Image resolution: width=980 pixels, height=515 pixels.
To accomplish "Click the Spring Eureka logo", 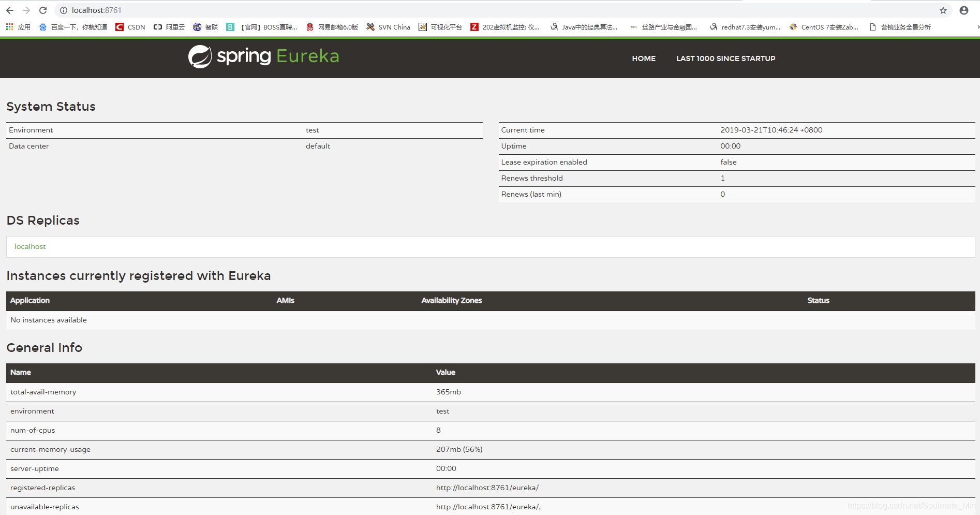I will coord(263,56).
